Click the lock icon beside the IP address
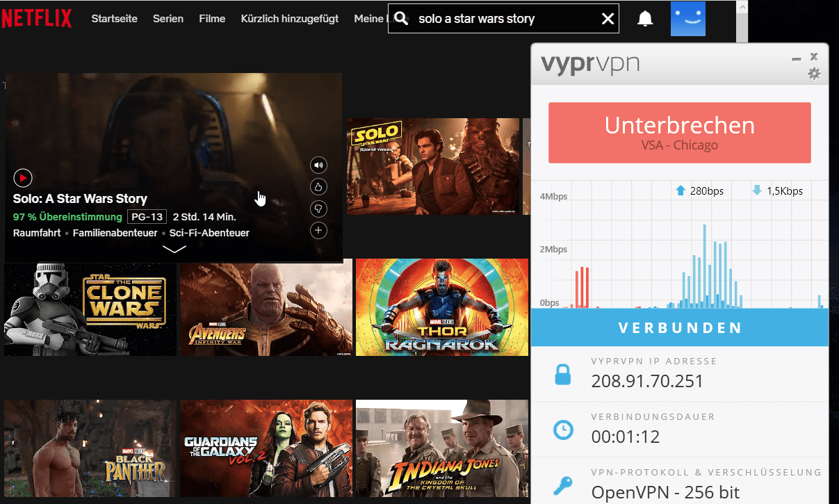Screen dimensions: 839x504 click(562, 375)
